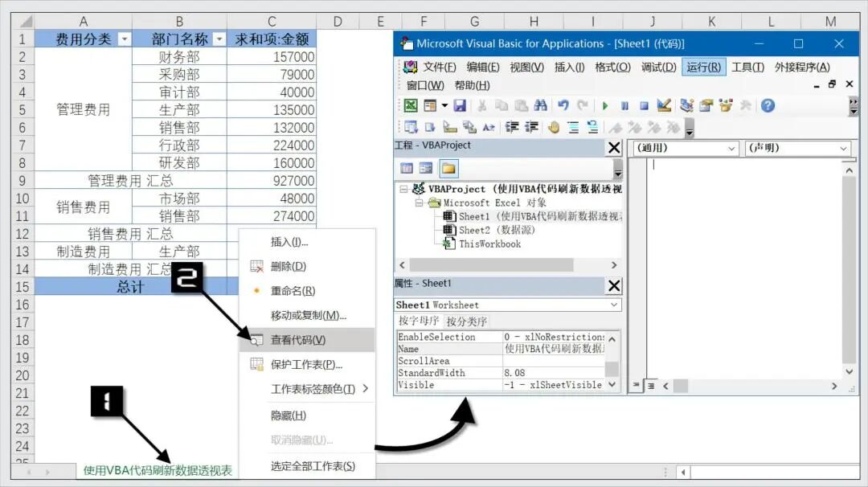Click the Quick Info edit toolbar icon
This screenshot has width=868, height=487.
click(x=449, y=127)
